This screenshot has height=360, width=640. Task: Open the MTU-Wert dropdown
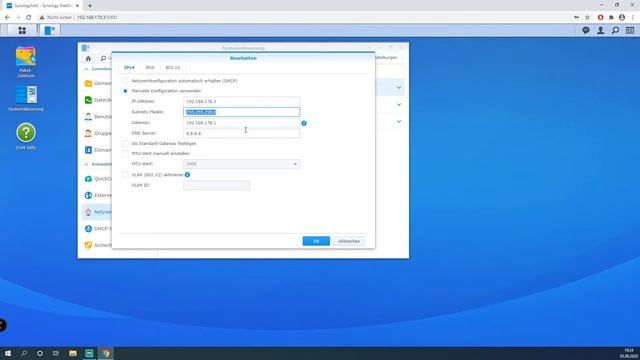pyautogui.click(x=241, y=164)
